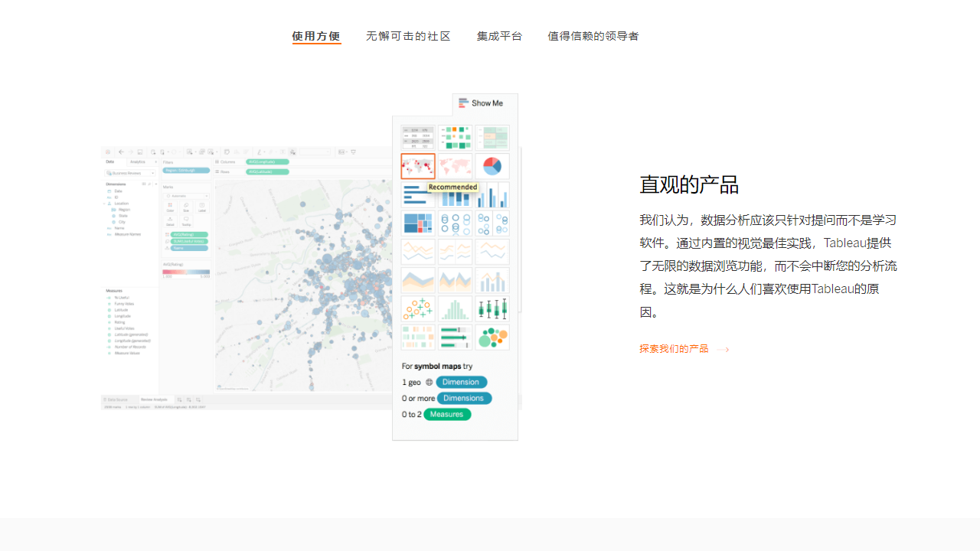This screenshot has width=980, height=551.
Task: Open the Size mark card
Action: pos(186,207)
